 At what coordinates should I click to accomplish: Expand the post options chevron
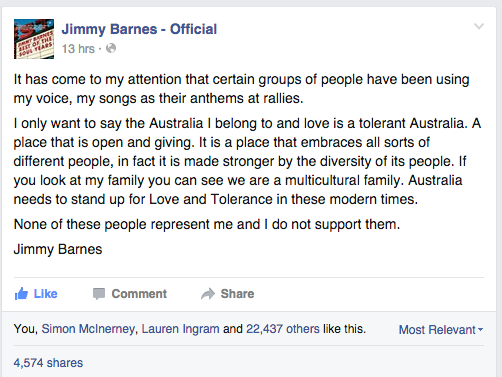[x=479, y=26]
